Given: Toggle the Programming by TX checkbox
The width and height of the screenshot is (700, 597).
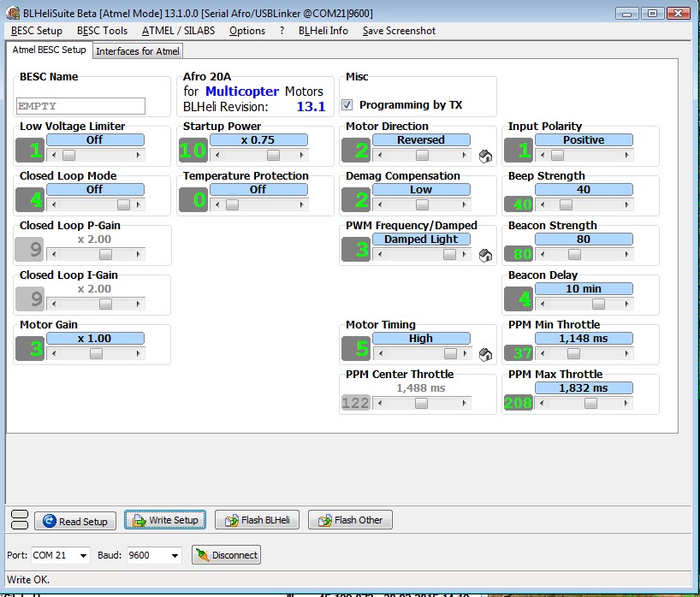Looking at the screenshot, I should 347,105.
